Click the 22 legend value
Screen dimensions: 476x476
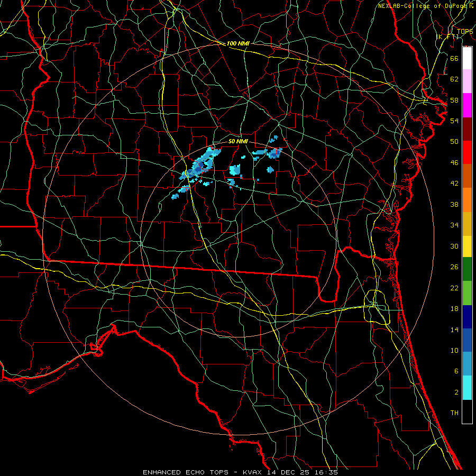point(454,288)
